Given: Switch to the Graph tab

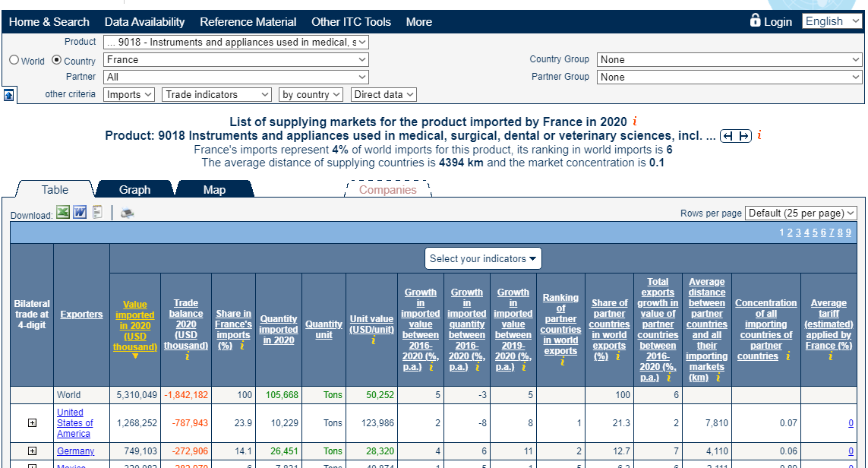Looking at the screenshot, I should tap(134, 189).
